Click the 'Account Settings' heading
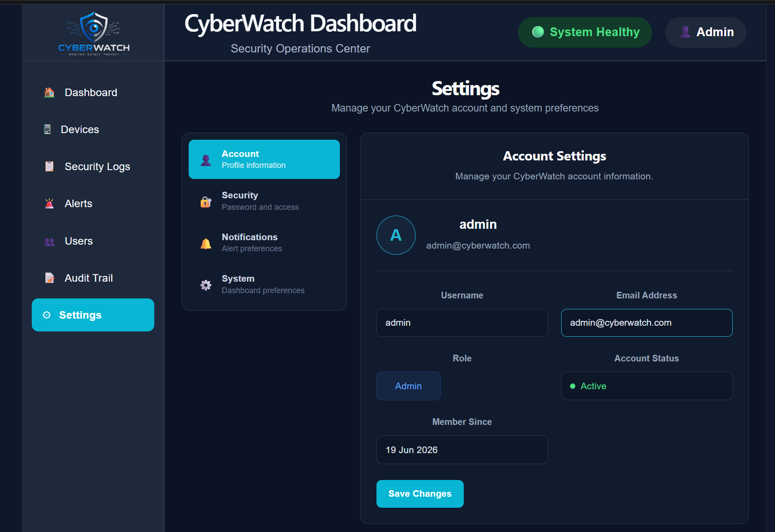Viewport: 775px width, 532px height. coord(554,156)
